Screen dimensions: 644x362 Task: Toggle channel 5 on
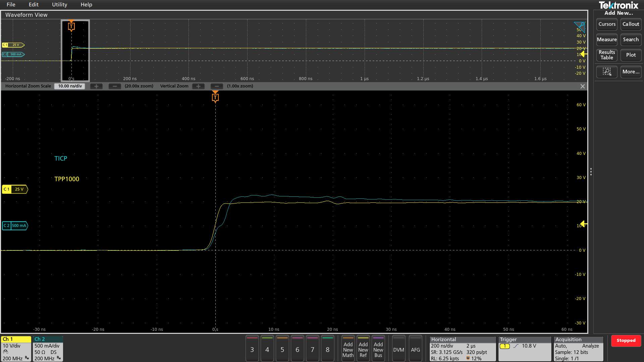282,349
